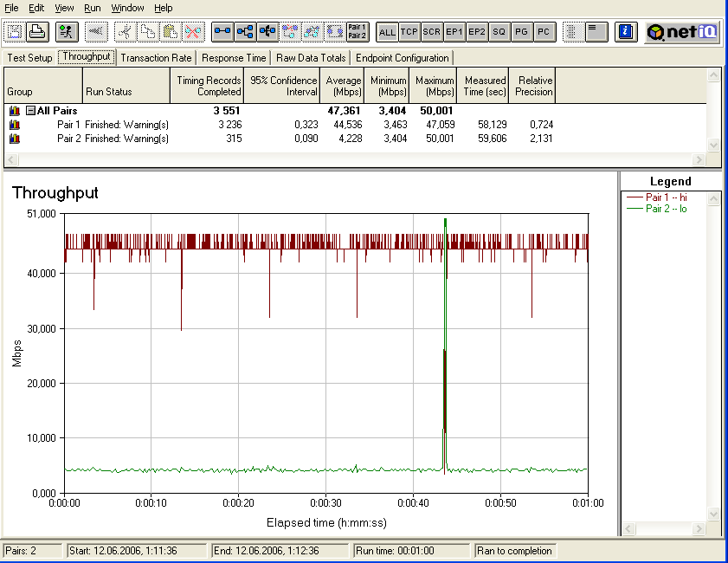Click the legend panel scroll-down arrow
This screenshot has height=563, width=728.
click(713, 514)
